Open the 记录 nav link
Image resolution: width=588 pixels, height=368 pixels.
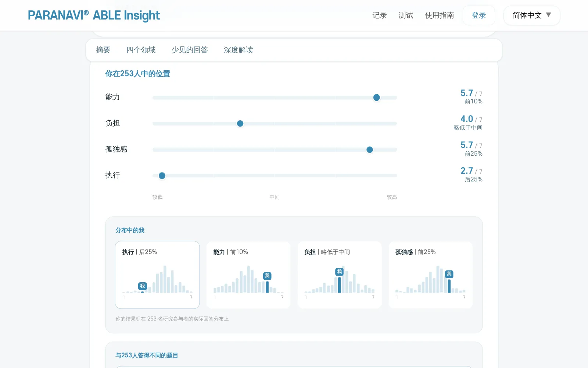click(x=380, y=15)
